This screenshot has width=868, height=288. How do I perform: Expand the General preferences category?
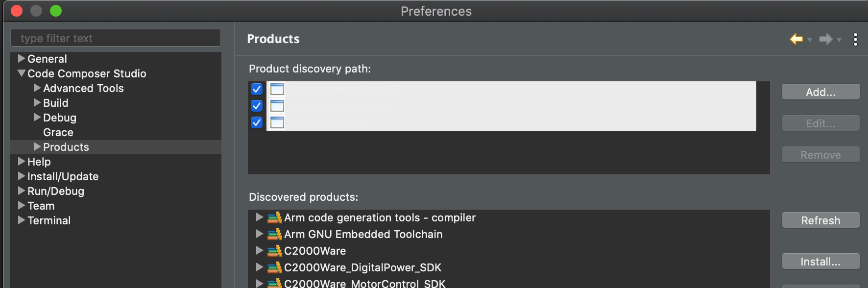point(22,59)
